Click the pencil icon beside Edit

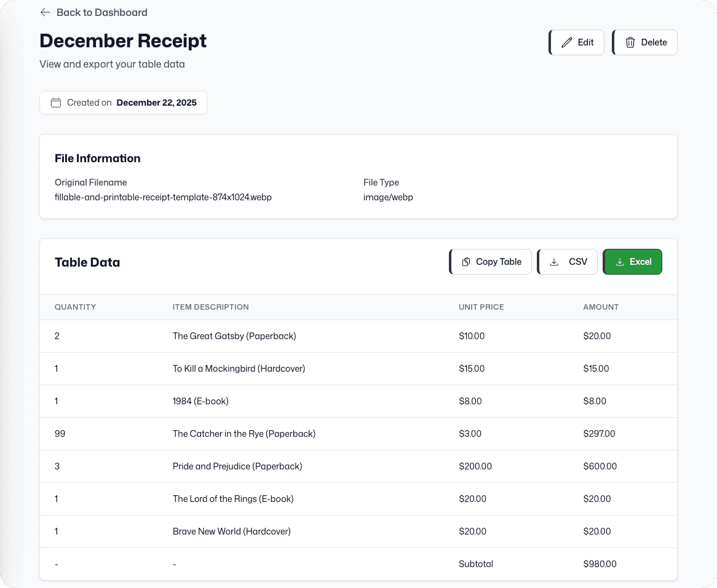point(567,42)
